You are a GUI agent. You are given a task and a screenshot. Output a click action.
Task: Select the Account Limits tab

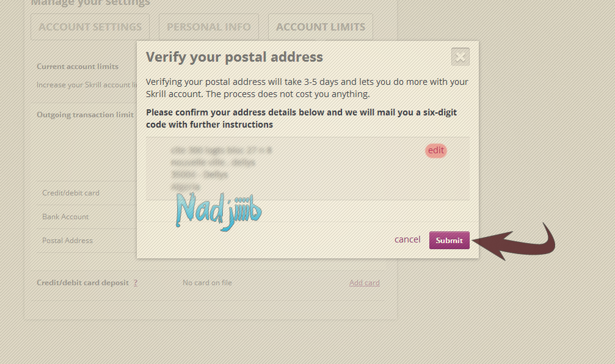pyautogui.click(x=320, y=27)
